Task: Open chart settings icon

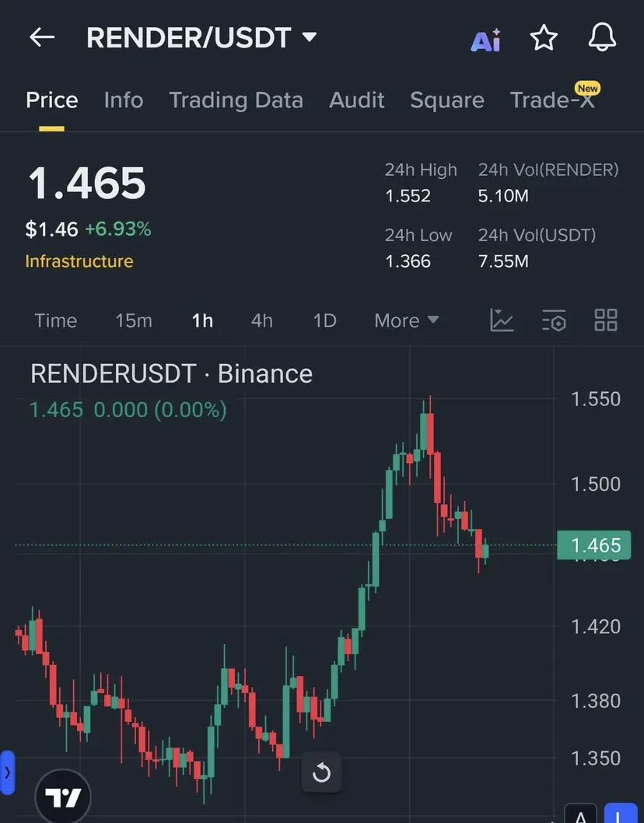Action: 554,320
